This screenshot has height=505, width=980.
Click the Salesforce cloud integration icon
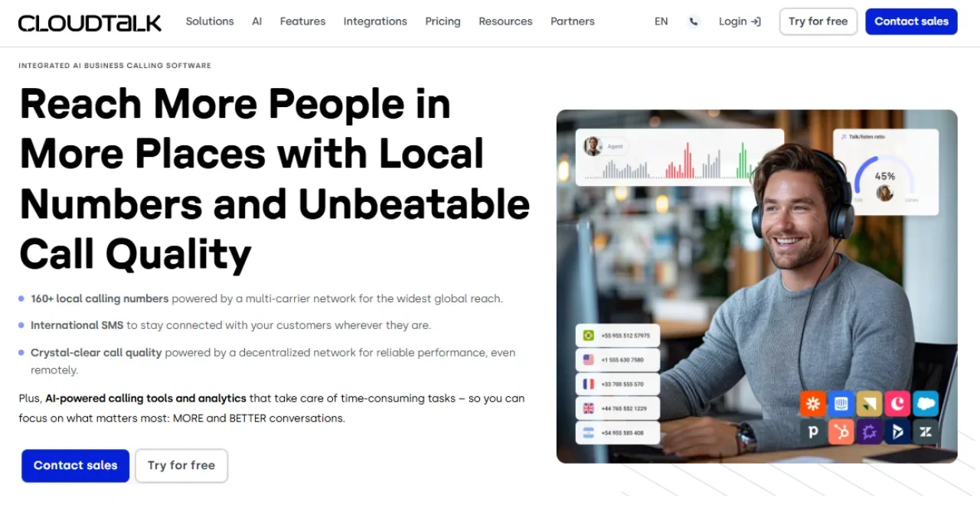(925, 403)
